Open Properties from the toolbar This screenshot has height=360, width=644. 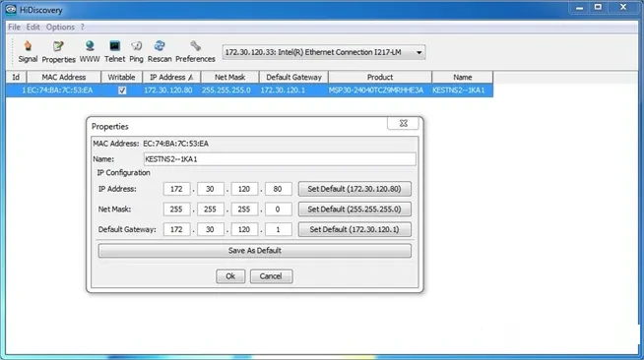(58, 52)
